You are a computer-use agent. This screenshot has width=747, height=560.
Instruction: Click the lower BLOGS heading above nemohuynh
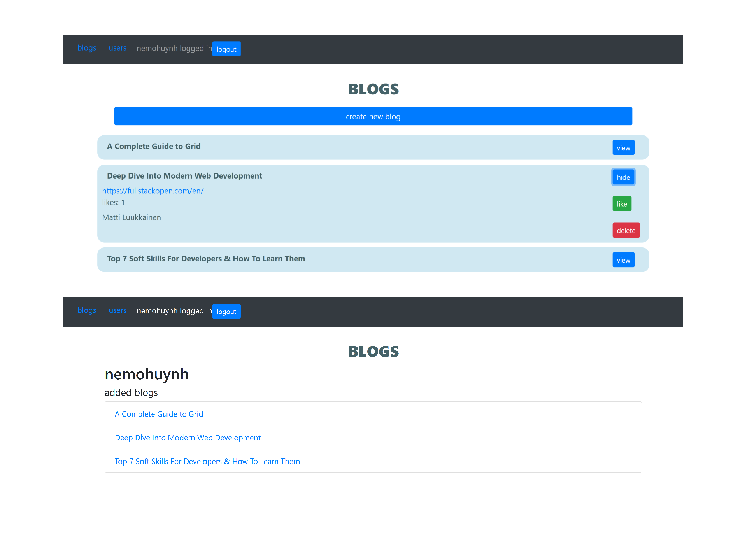373,352
